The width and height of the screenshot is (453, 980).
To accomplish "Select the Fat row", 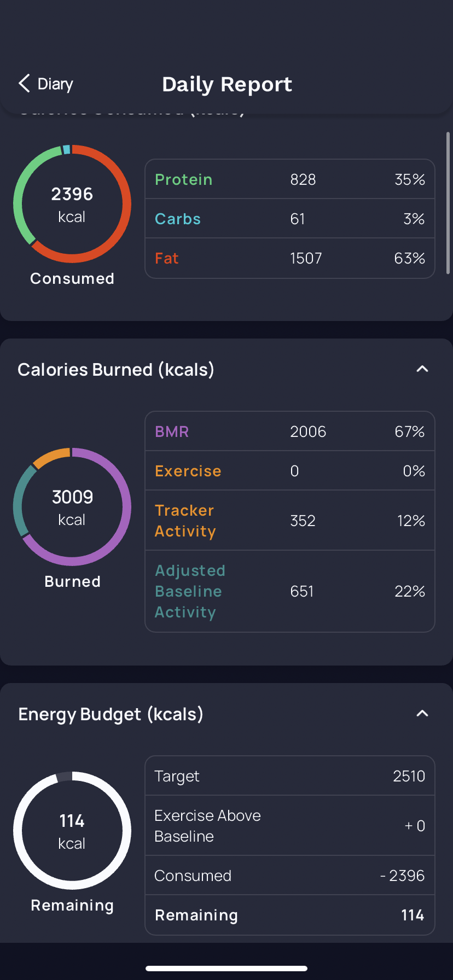I will coord(289,258).
